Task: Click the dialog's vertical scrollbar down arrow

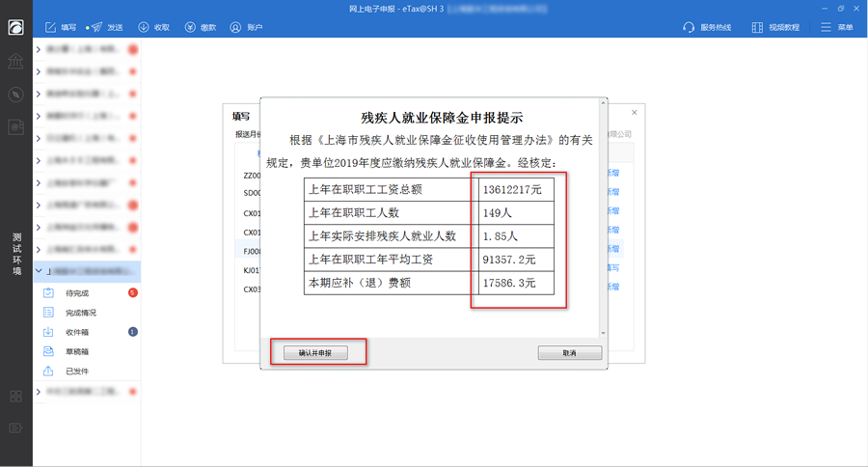Action: click(x=604, y=331)
